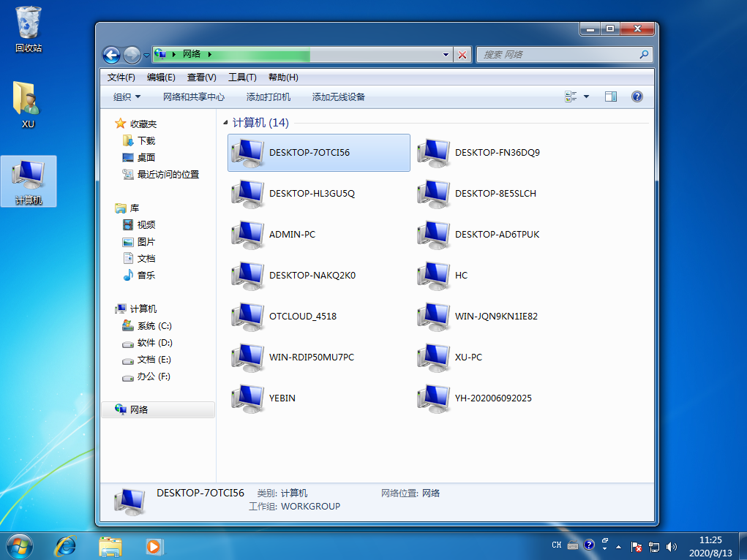Select the DESKTOP-FN36DQ9 computer icon
Image resolution: width=747 pixels, height=560 pixels.
pos(434,153)
